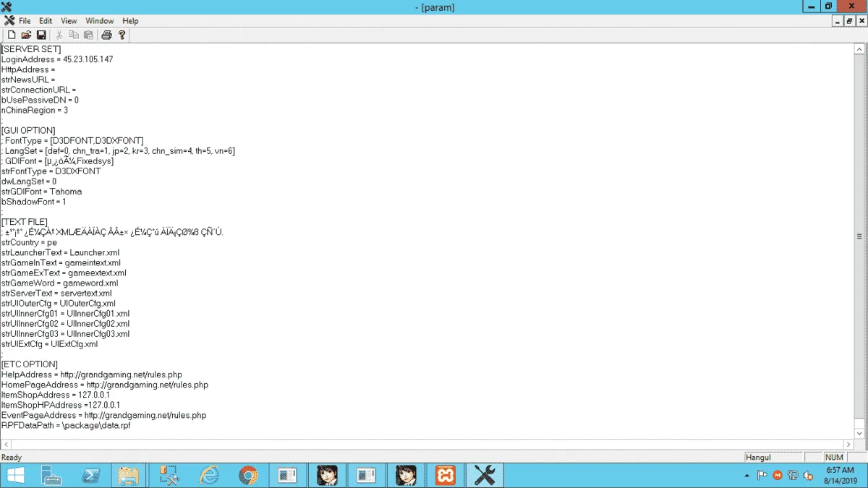868x488 pixels.
Task: Click orange round tray icon
Action: (778, 476)
